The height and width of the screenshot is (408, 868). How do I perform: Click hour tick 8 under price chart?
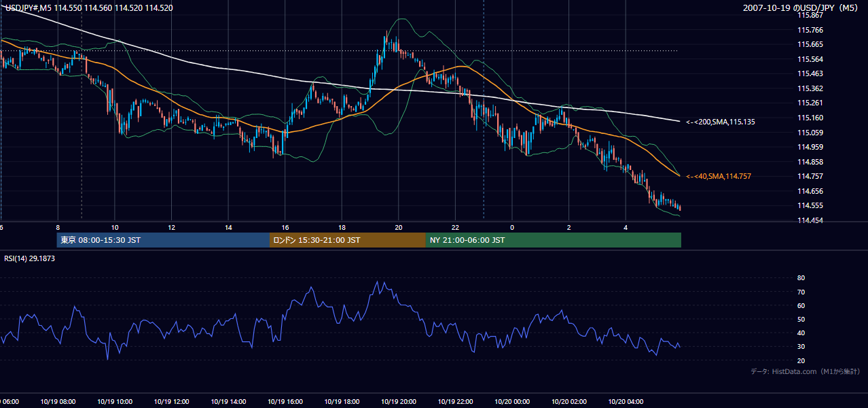(x=58, y=227)
